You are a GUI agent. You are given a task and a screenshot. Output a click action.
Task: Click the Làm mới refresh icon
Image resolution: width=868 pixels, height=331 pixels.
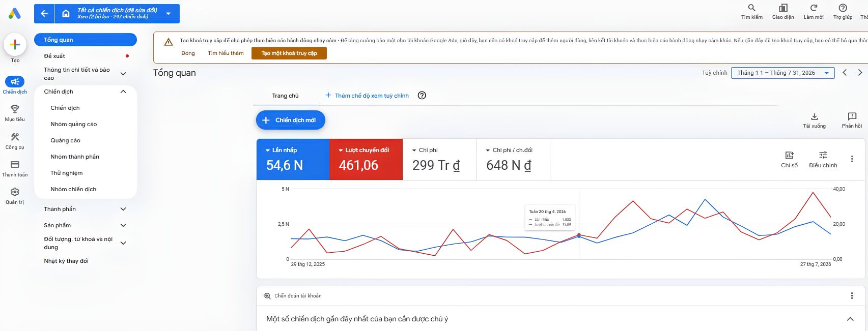814,8
